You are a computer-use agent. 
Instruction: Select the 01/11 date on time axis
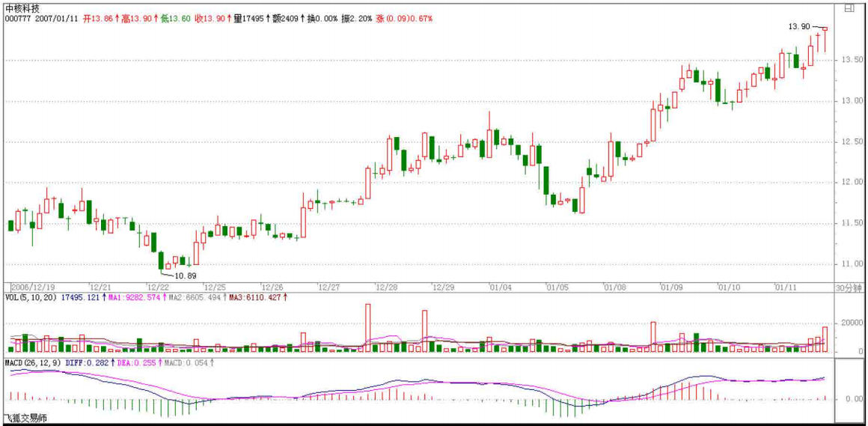click(784, 287)
